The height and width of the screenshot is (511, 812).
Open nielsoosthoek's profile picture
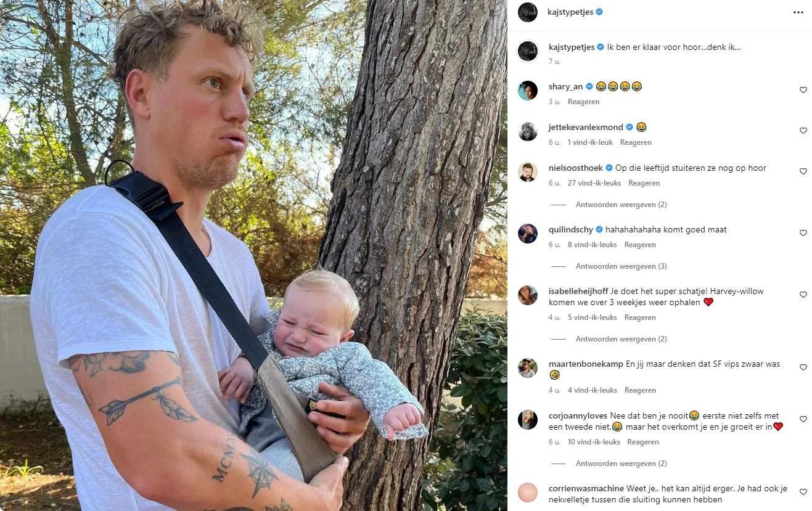[x=528, y=172]
